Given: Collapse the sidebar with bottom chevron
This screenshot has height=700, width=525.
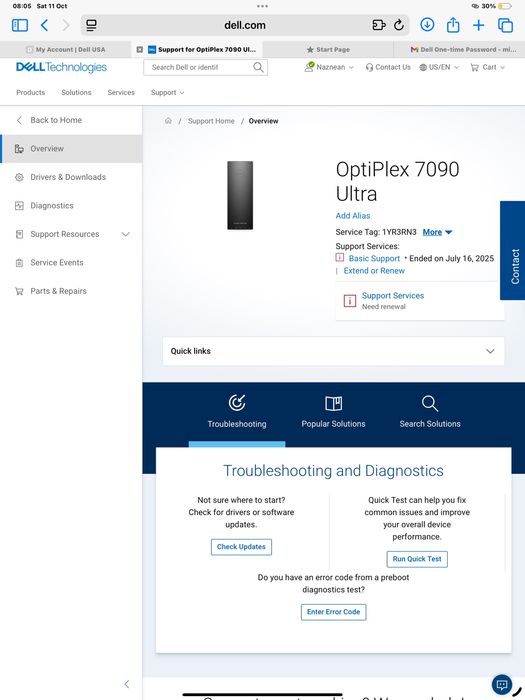Looking at the screenshot, I should point(127,684).
